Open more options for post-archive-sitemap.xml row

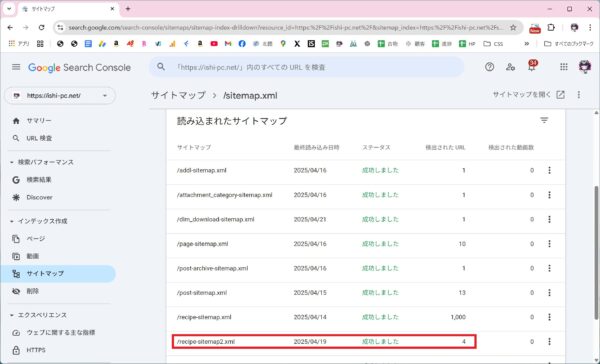pyautogui.click(x=549, y=268)
